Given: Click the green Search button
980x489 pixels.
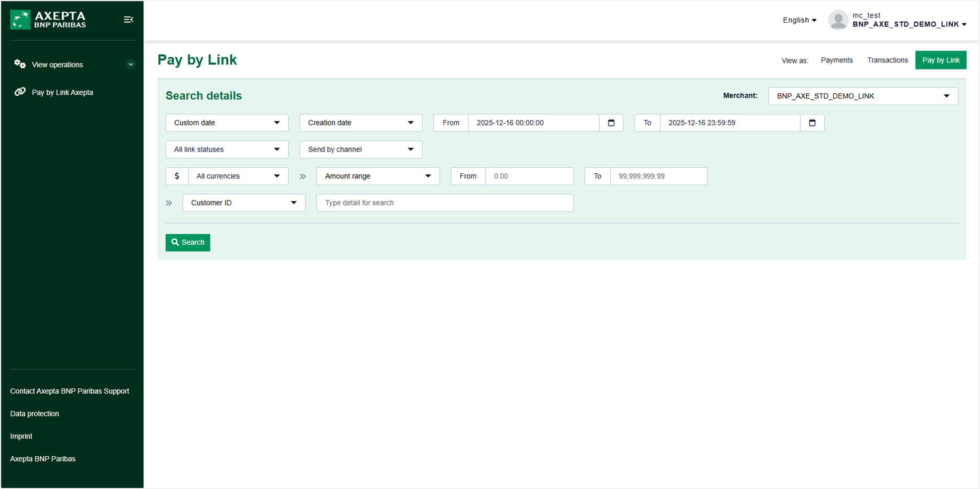Looking at the screenshot, I should tap(188, 243).
